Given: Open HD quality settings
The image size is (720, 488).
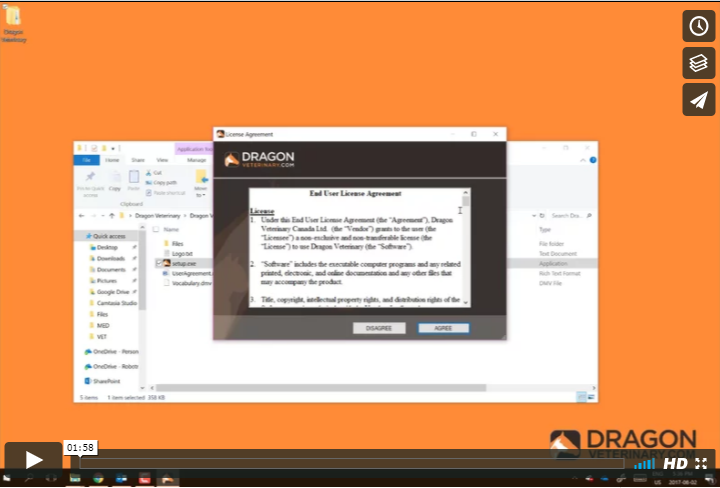Looking at the screenshot, I should click(675, 464).
